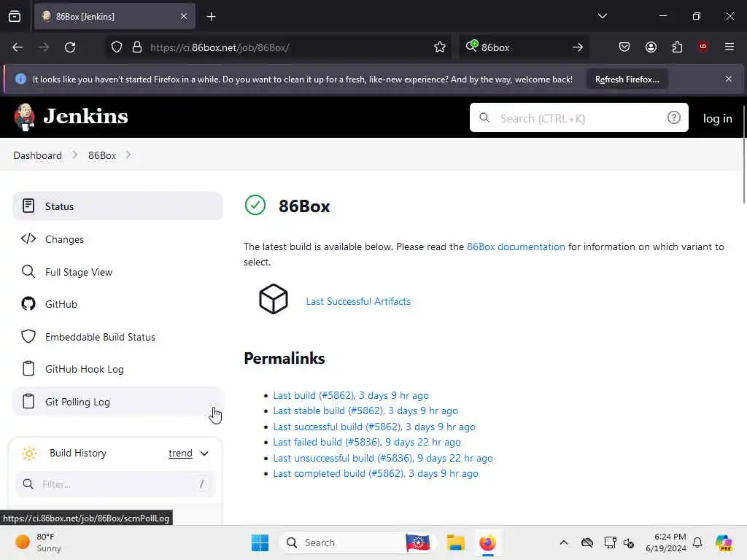747x560 pixels.
Task: Click the Status document icon
Action: (28, 206)
